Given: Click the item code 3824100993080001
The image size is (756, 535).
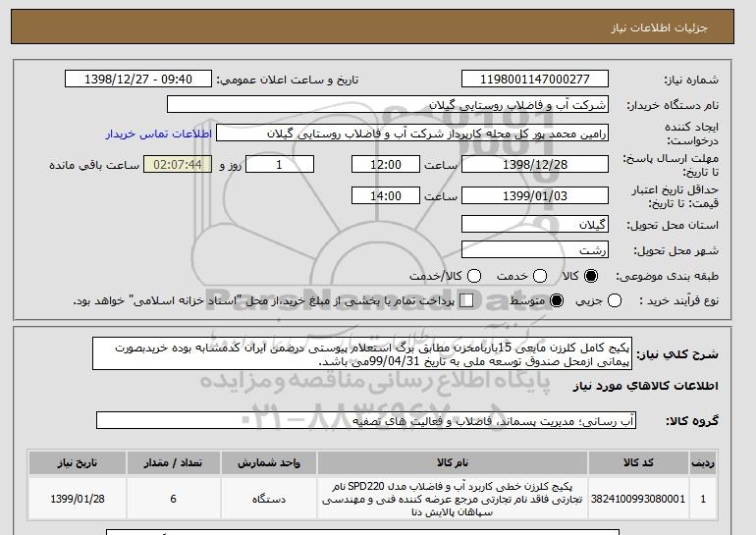Looking at the screenshot, I should [x=638, y=499].
